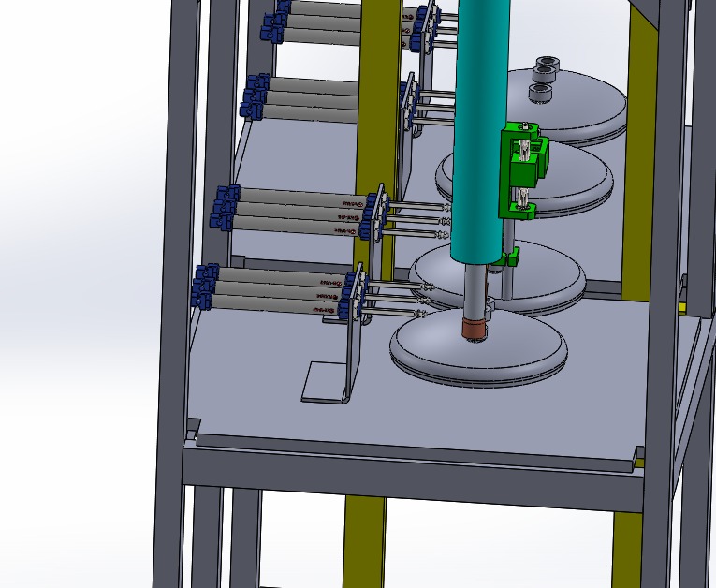The width and height of the screenshot is (716, 588).
Task: Select the L-shaped bracket foot on the platform
Action: 323,384
